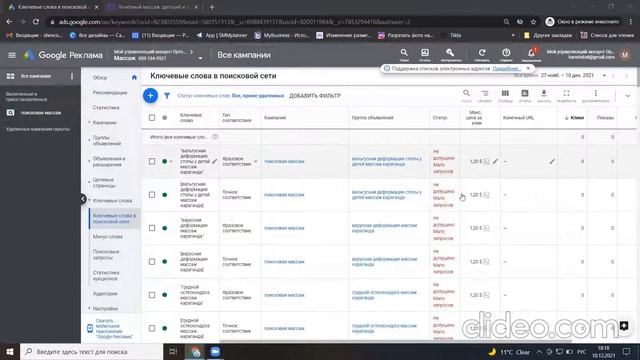
Task: Open ad group link грудной остеохондроз in phrase row
Action: click(x=384, y=295)
